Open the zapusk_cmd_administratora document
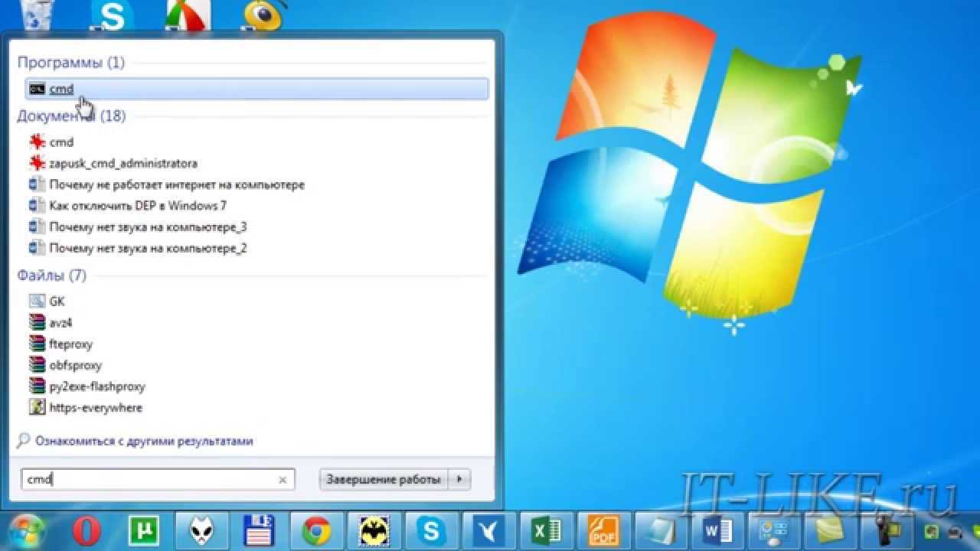980x551 pixels. pos(122,163)
